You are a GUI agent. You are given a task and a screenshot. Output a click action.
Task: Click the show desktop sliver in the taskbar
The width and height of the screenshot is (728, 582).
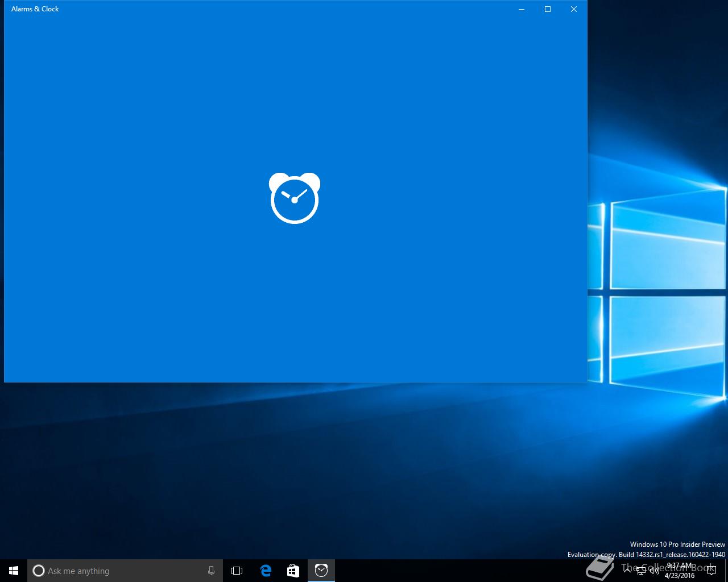click(726, 571)
